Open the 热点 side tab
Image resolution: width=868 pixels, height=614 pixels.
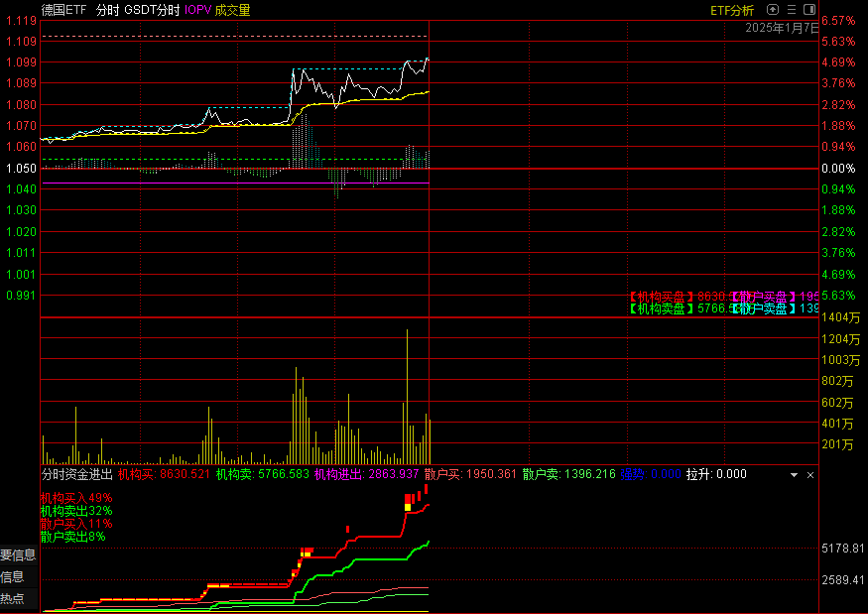point(13,599)
